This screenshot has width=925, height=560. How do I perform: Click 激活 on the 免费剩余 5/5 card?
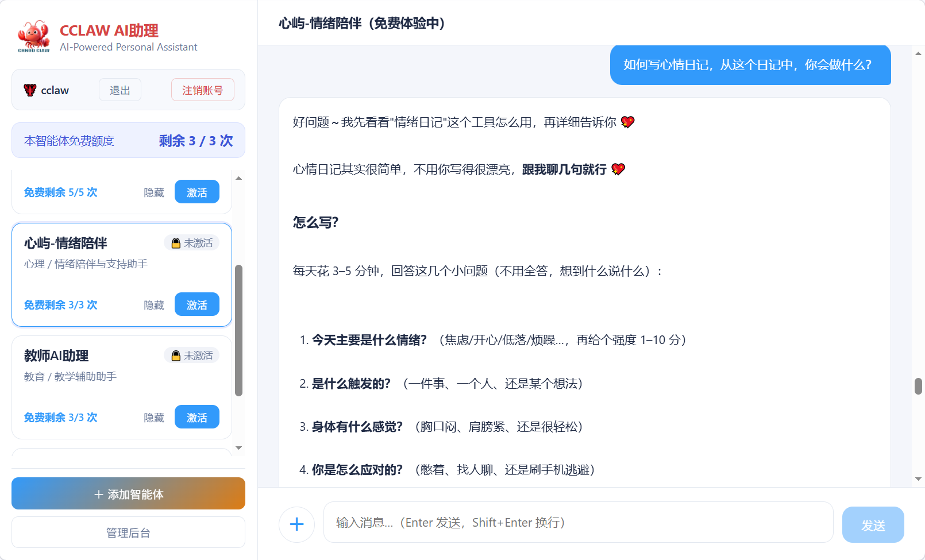(x=197, y=192)
